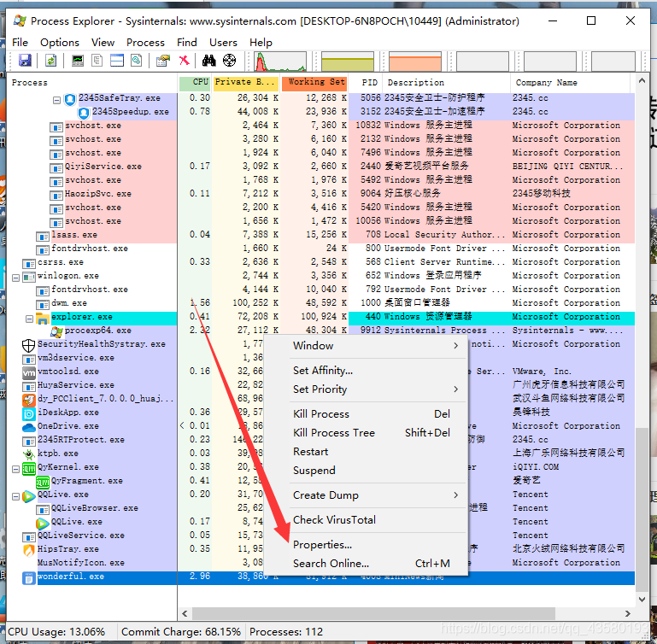Click the OneDrive.exe cloud icon
This screenshot has height=644, width=657.
(x=28, y=427)
